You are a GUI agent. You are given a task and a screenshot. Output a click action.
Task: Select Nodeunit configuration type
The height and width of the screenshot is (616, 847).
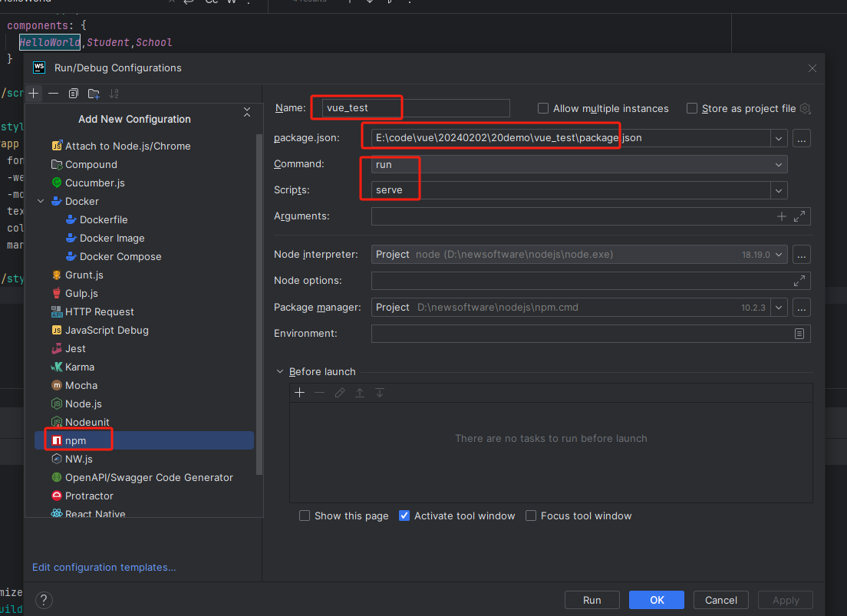point(87,422)
